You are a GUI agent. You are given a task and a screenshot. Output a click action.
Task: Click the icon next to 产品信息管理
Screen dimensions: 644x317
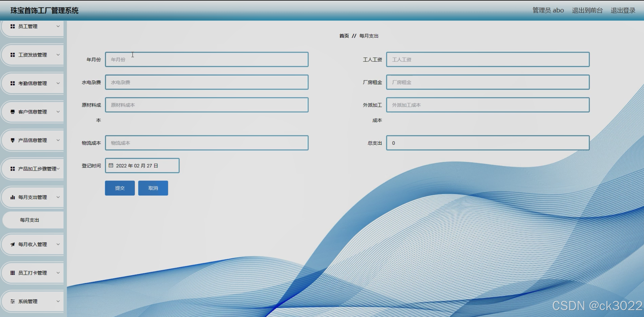click(x=13, y=140)
